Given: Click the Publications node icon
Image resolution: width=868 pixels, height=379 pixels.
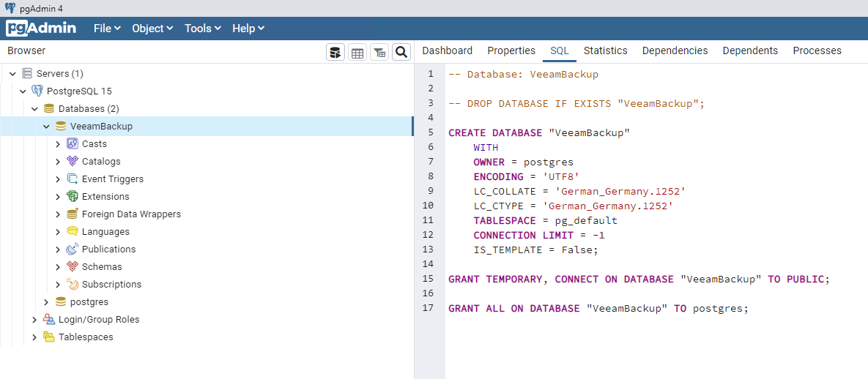Looking at the screenshot, I should pyautogui.click(x=73, y=249).
